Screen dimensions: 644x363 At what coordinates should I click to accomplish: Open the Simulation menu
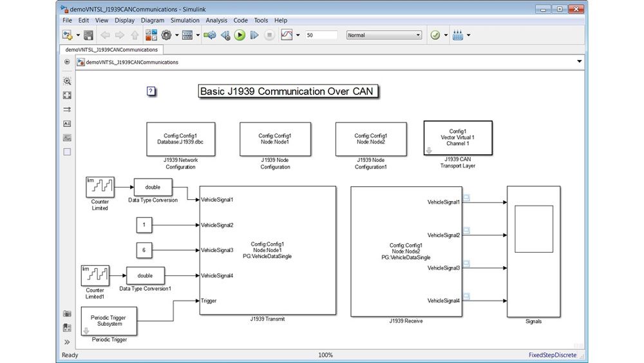click(x=184, y=21)
